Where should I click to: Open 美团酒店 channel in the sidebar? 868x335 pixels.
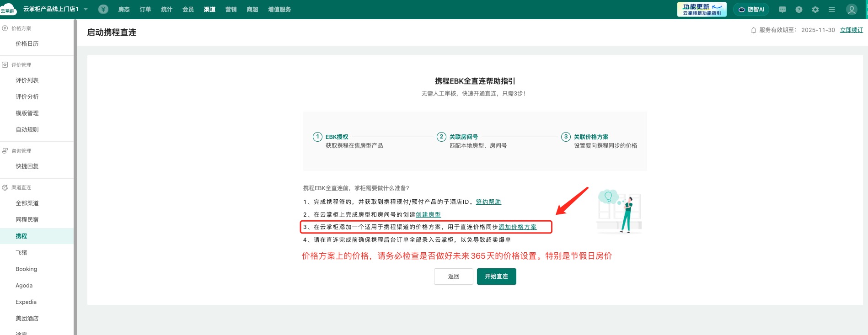point(27,319)
